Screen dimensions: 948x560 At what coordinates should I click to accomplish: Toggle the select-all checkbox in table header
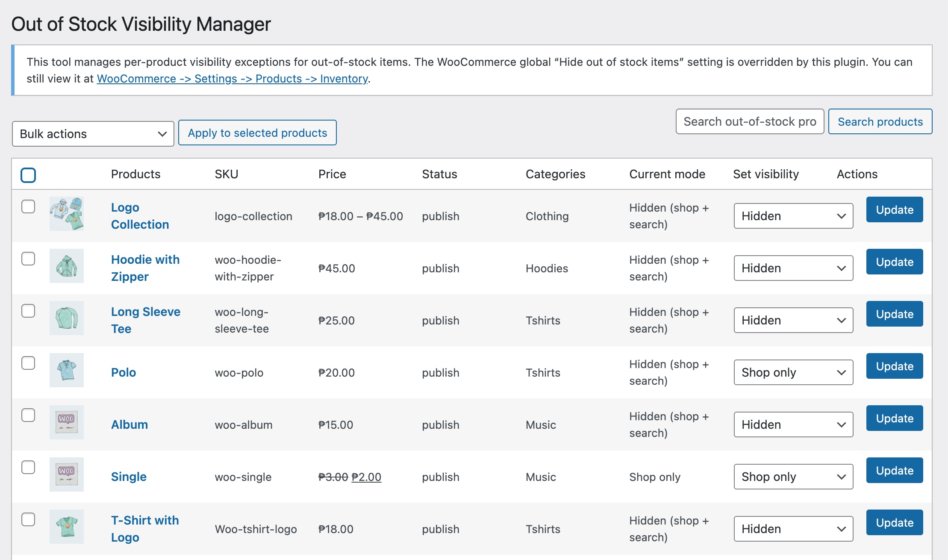tap(28, 175)
